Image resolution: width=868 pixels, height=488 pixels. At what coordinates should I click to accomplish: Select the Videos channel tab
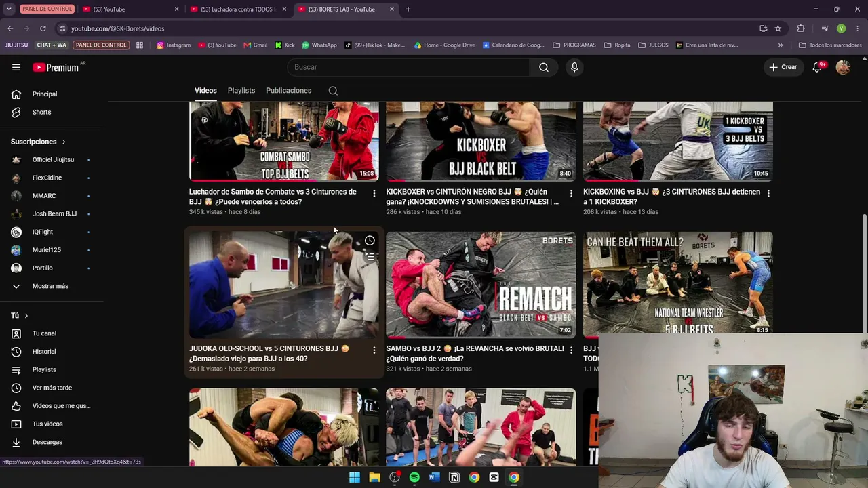click(205, 91)
